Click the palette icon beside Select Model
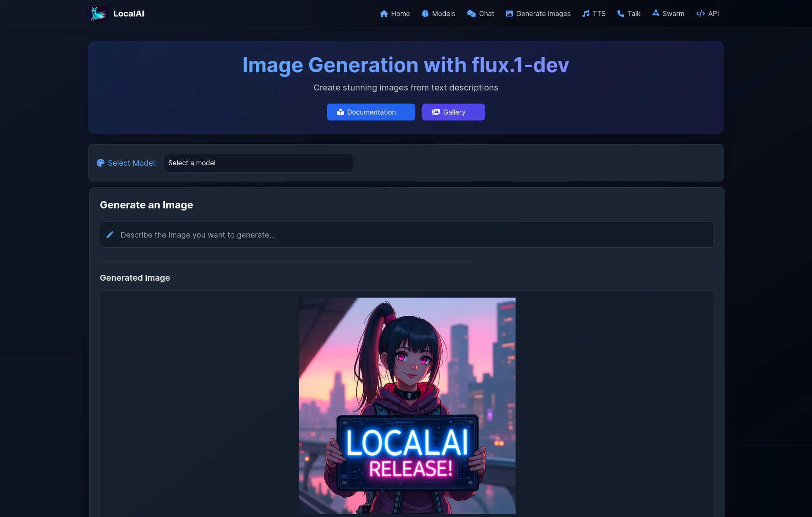 pyautogui.click(x=101, y=163)
